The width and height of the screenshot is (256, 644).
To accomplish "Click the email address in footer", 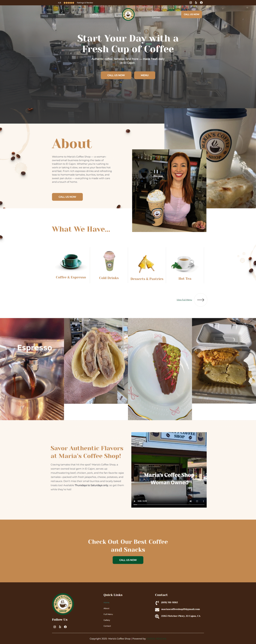I will tap(180, 609).
